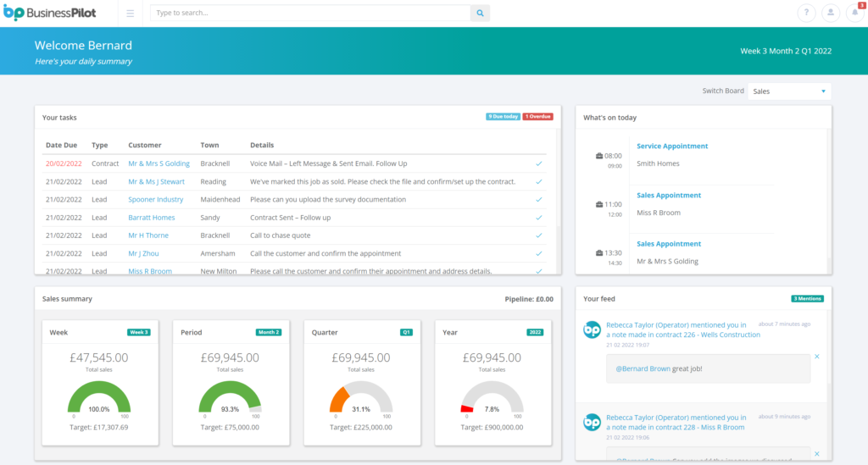
Task: Mark Mr & Mrs S Golding task complete
Action: click(x=539, y=163)
